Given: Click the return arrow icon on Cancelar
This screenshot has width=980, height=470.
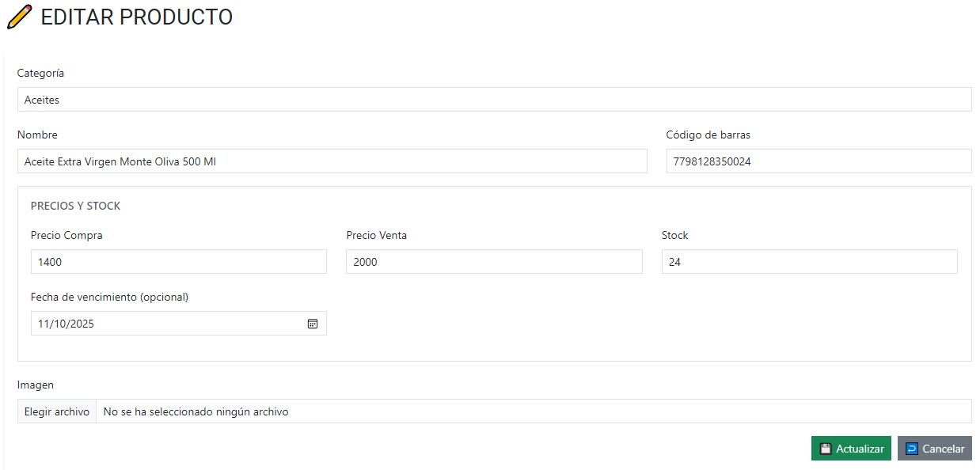Looking at the screenshot, I should 912,449.
